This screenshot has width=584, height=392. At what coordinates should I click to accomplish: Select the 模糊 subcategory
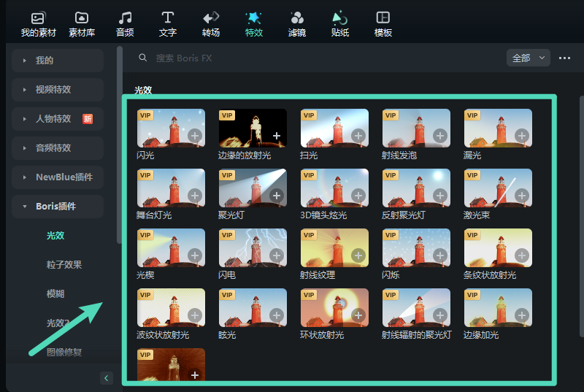[55, 293]
